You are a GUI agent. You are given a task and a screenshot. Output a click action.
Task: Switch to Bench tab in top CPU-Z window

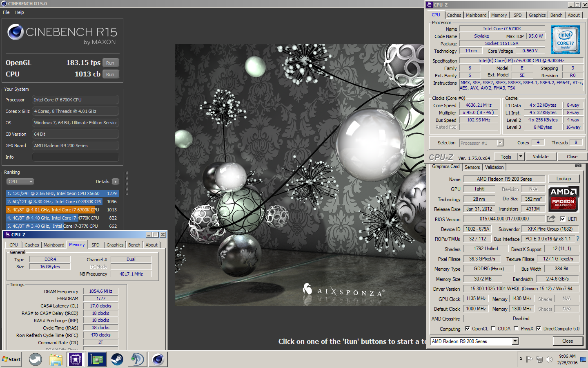tap(556, 15)
